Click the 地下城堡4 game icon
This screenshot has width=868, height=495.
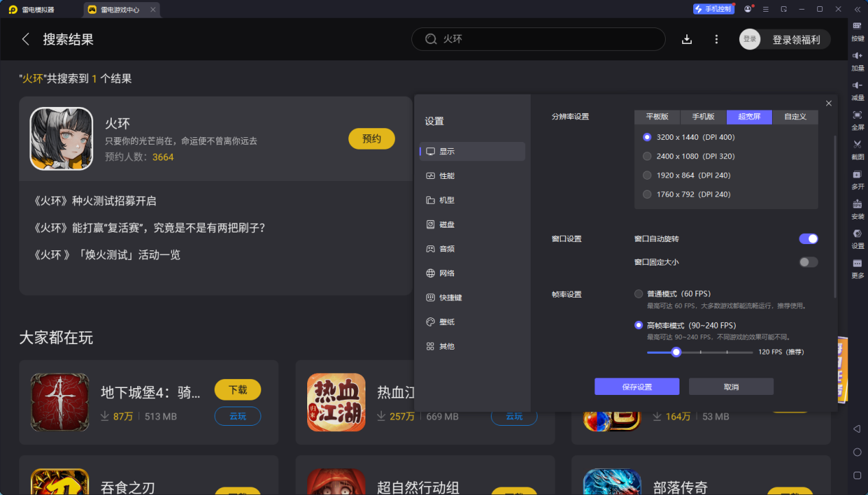click(x=60, y=402)
